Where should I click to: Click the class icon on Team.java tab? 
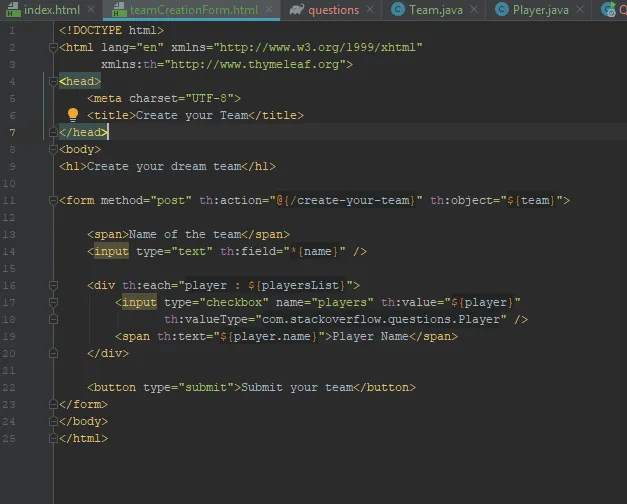point(398,10)
